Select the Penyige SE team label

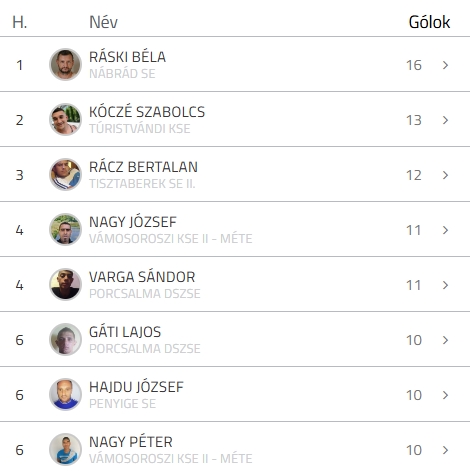122,403
